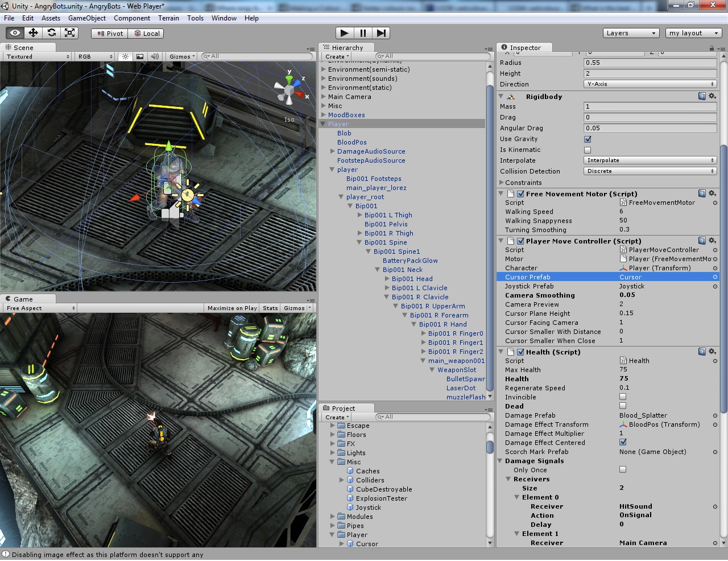Open the File menu

[9, 18]
